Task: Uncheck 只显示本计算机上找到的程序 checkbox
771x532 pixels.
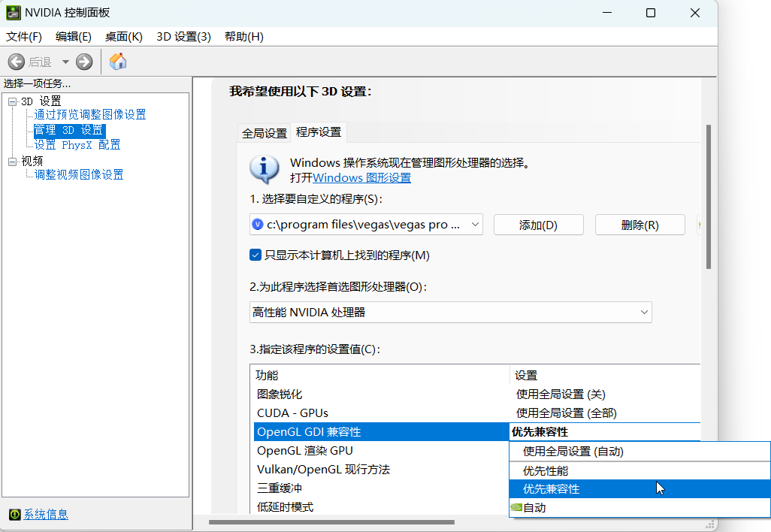Action: [255, 254]
